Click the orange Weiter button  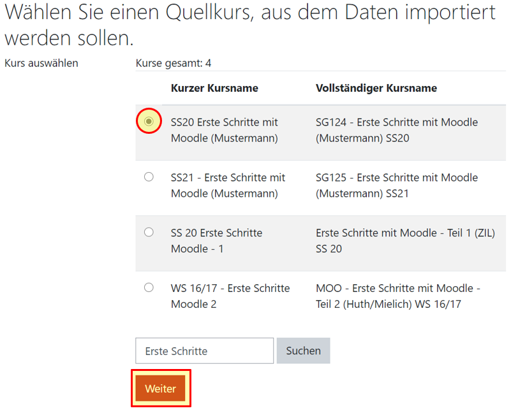pyautogui.click(x=160, y=388)
